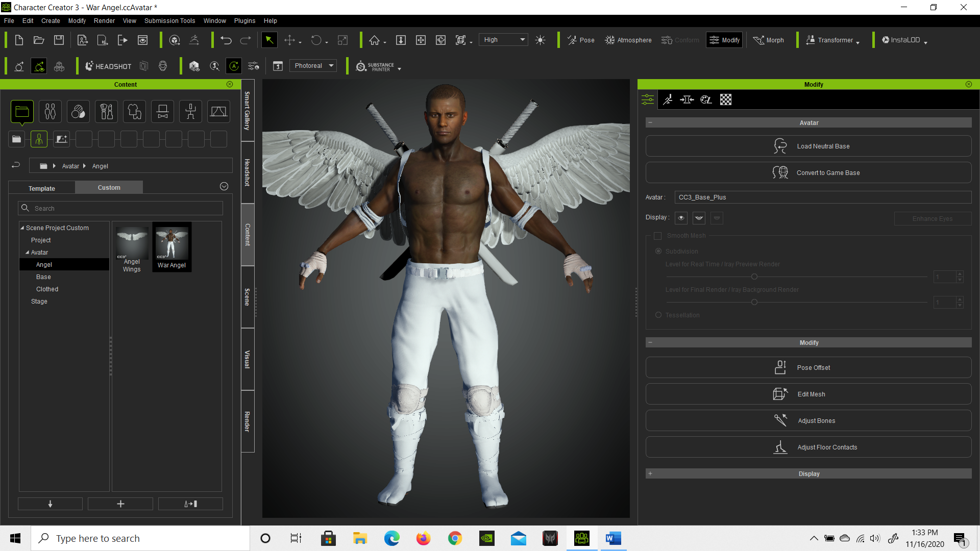Select the Clothed tree item
Viewport: 980px width, 551px height.
pos(47,289)
